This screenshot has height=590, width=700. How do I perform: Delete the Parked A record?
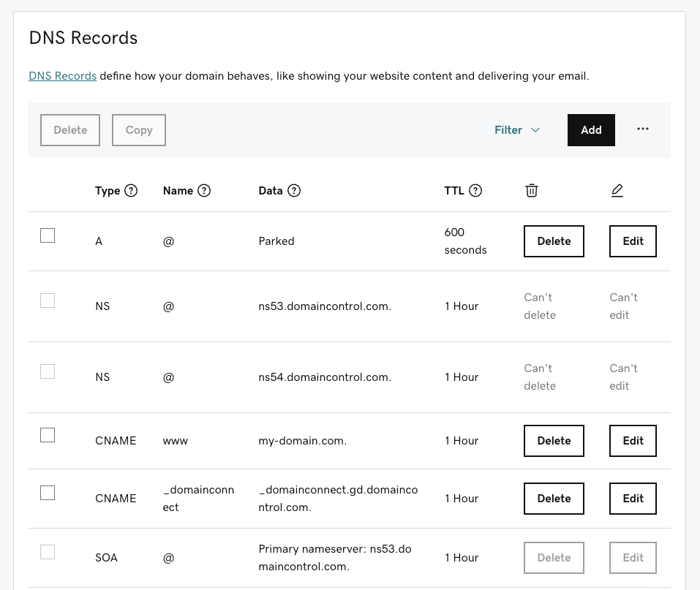pos(554,241)
